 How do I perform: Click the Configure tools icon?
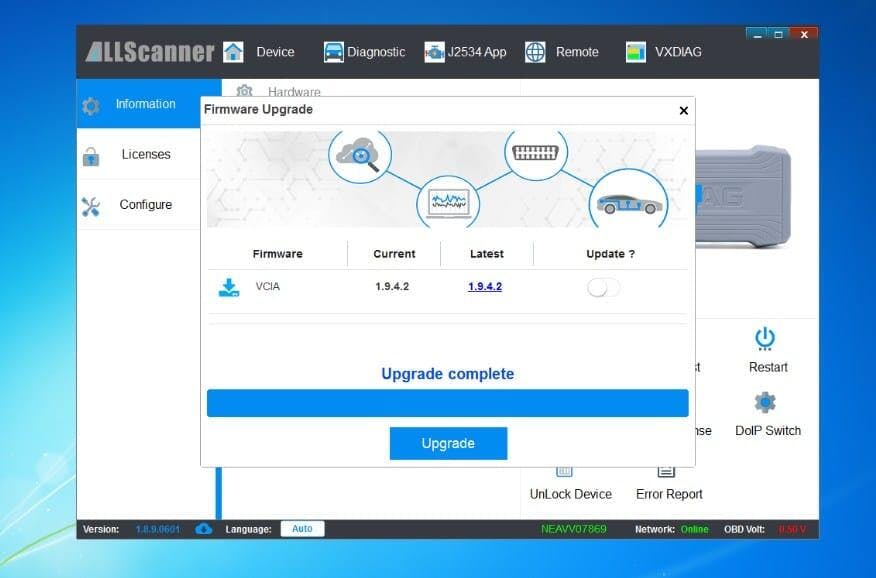(91, 207)
